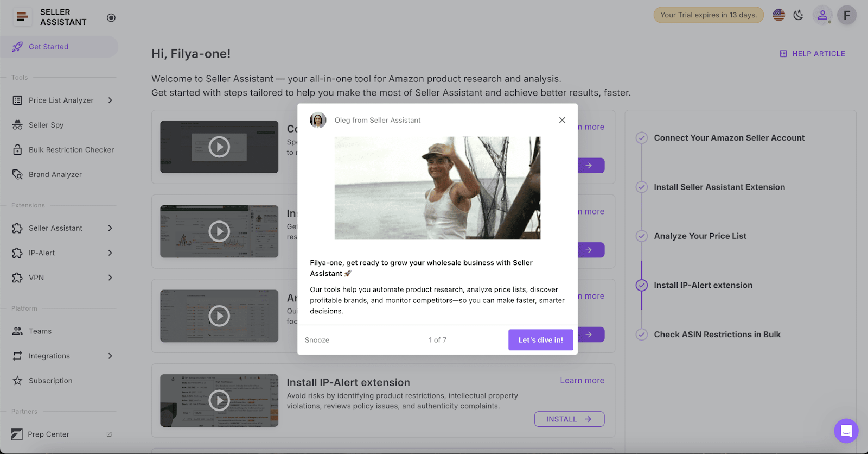Click the VPN puzzle icon
Screen dimensions: 868x454
tap(17, 278)
